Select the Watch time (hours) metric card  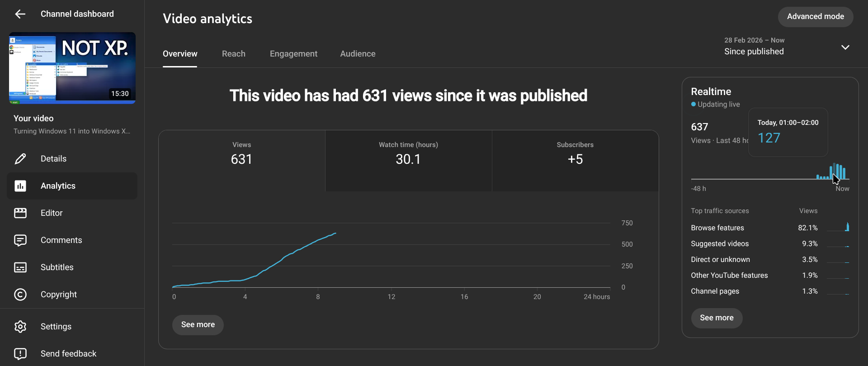point(408,161)
